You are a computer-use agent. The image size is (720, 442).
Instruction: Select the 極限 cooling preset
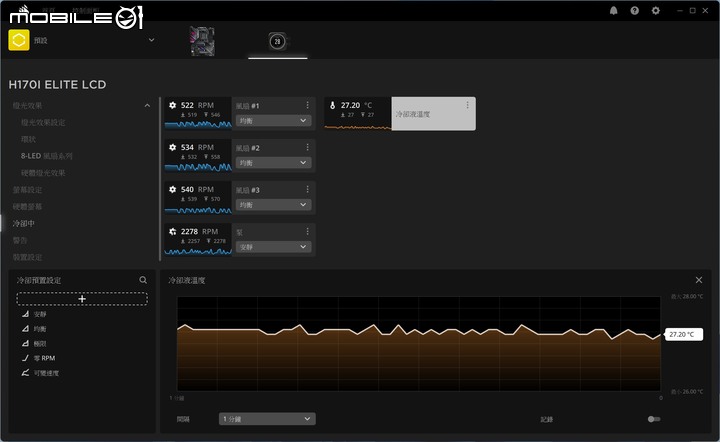click(40, 344)
